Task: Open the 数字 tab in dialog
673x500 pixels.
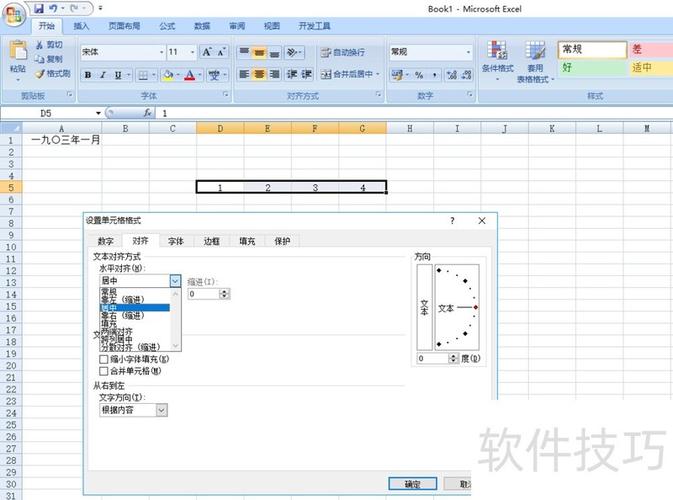Action: click(105, 241)
